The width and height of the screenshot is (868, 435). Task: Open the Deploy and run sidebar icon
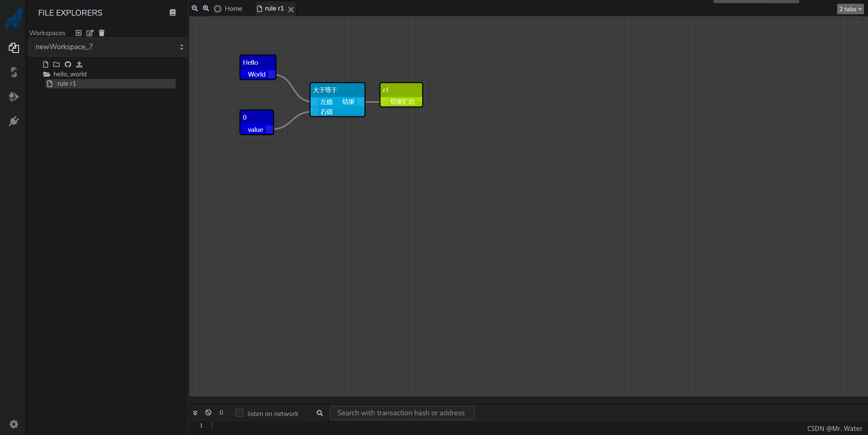tap(14, 97)
